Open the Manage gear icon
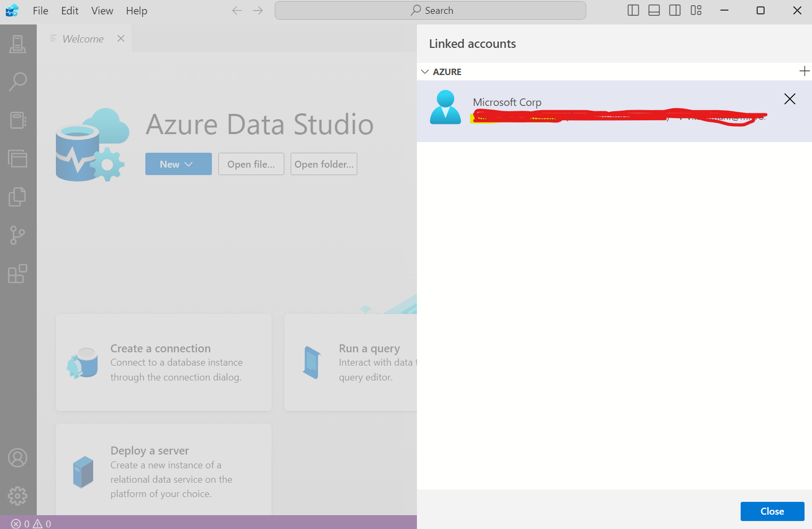812x529 pixels. tap(18, 496)
